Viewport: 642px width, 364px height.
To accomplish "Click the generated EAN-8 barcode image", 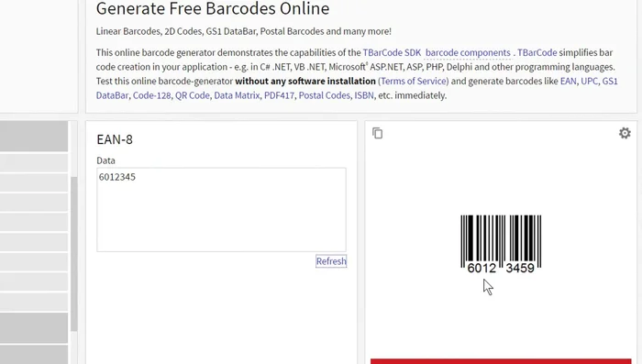I will (x=501, y=244).
